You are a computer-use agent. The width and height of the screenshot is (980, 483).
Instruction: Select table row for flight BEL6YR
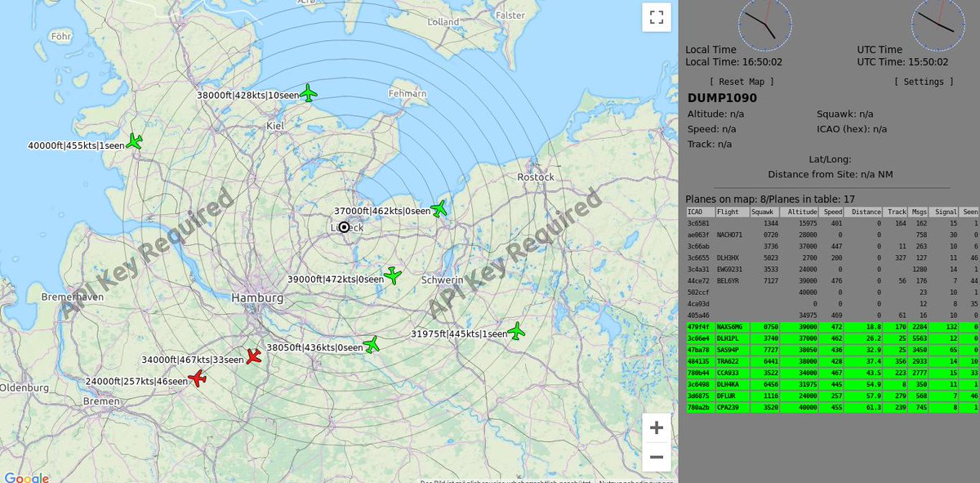(832, 280)
